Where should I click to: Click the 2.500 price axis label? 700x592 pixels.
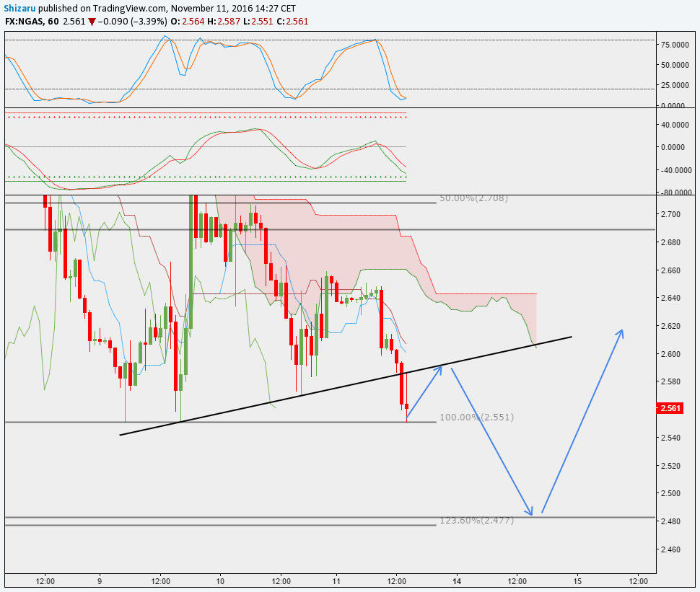pyautogui.click(x=670, y=493)
